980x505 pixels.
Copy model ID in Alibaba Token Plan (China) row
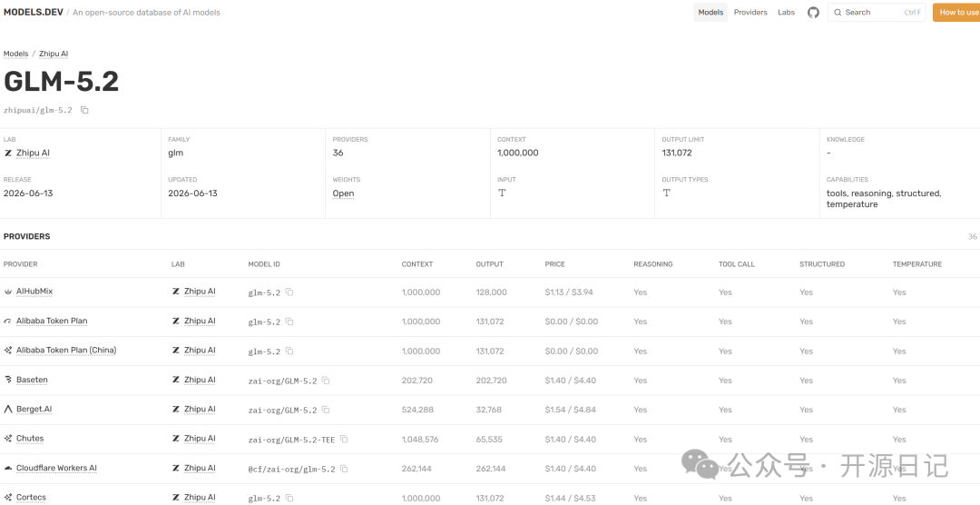pyautogui.click(x=289, y=352)
